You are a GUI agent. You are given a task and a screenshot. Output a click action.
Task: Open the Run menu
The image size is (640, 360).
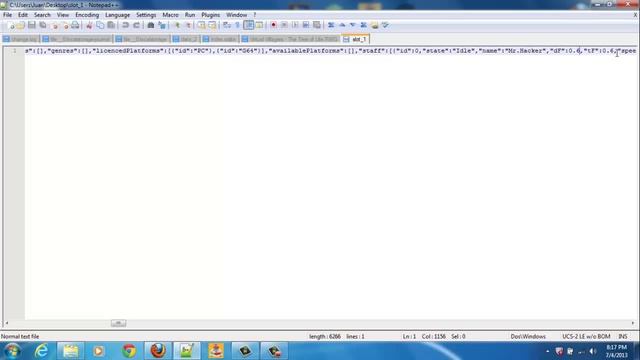[x=190, y=15]
